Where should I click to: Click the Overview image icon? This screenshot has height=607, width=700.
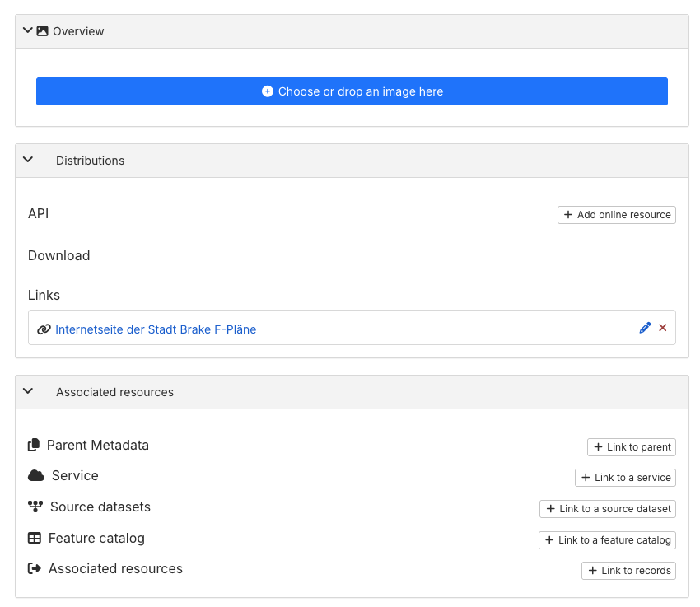[x=43, y=31]
